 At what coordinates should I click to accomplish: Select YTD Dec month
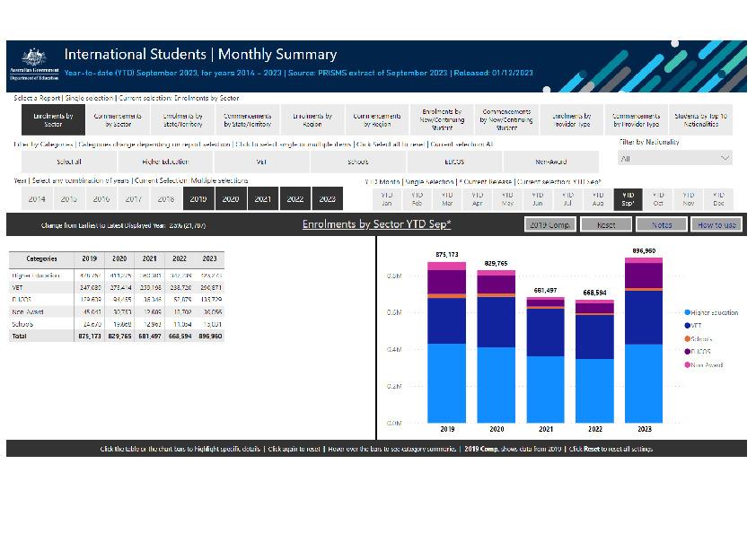pyautogui.click(x=718, y=199)
